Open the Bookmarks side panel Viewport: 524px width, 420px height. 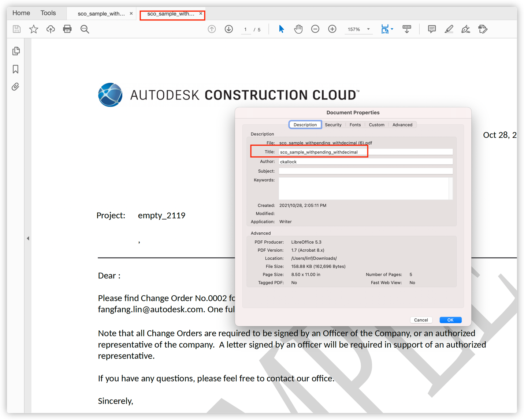(16, 69)
